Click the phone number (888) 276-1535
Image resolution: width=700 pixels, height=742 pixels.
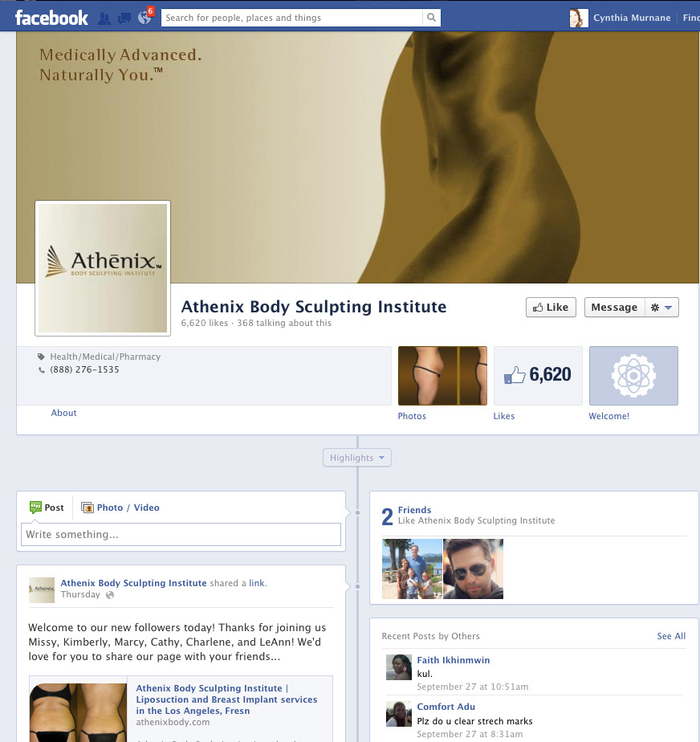click(84, 369)
